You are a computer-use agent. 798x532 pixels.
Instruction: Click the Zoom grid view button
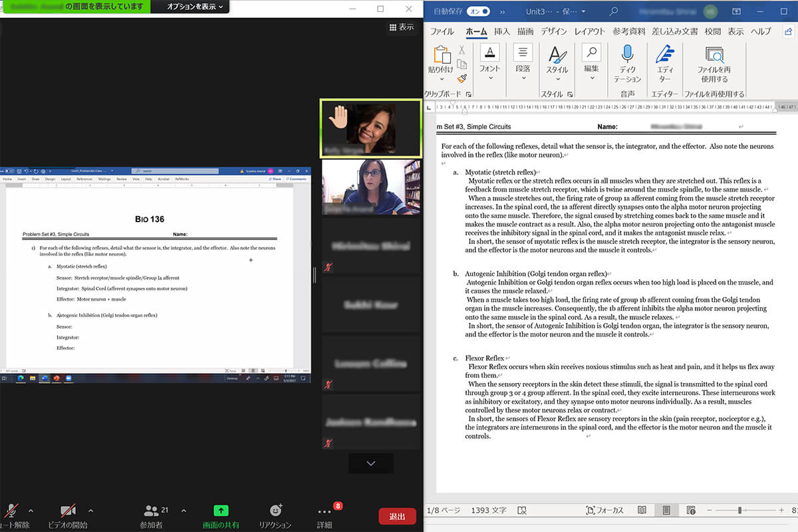(402, 27)
